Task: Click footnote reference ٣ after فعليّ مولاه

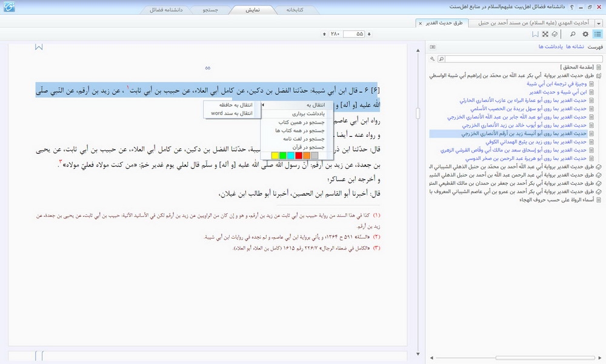Action: pyautogui.click(x=60, y=161)
